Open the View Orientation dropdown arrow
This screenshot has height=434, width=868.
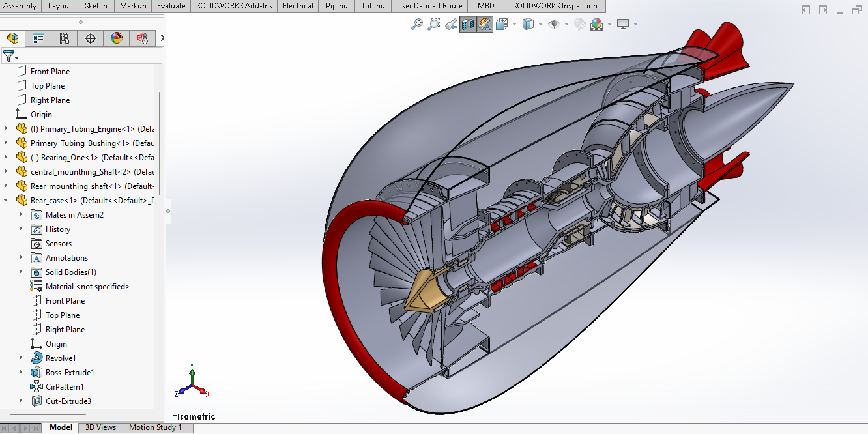(x=515, y=25)
